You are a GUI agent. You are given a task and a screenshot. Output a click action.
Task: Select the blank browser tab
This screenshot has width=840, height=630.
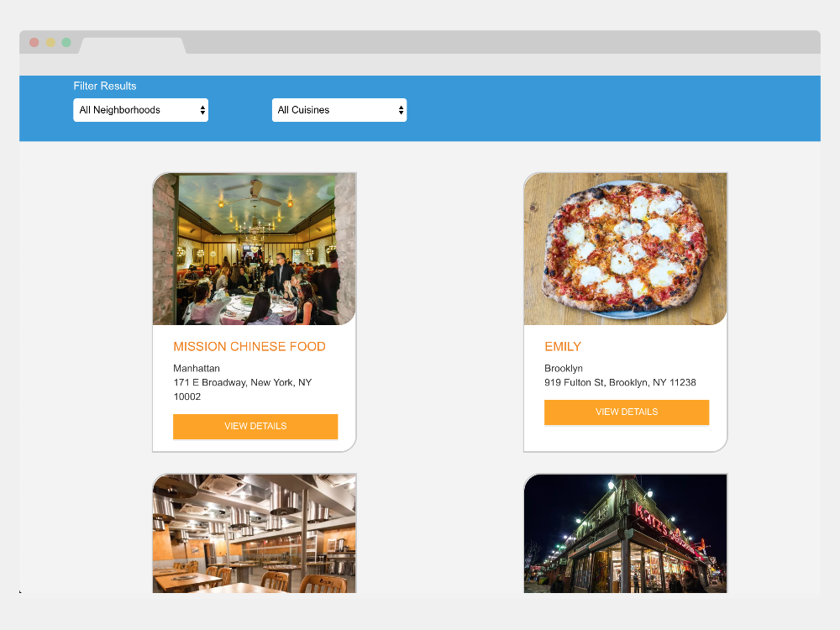(133, 45)
